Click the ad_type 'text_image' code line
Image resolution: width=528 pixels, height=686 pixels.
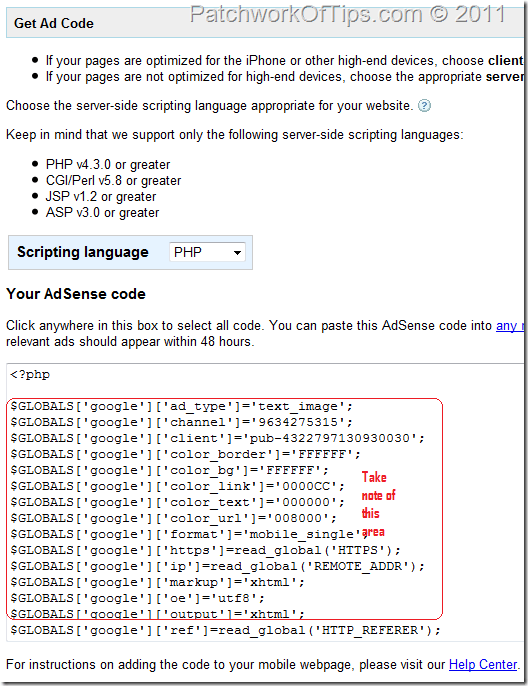click(182, 406)
